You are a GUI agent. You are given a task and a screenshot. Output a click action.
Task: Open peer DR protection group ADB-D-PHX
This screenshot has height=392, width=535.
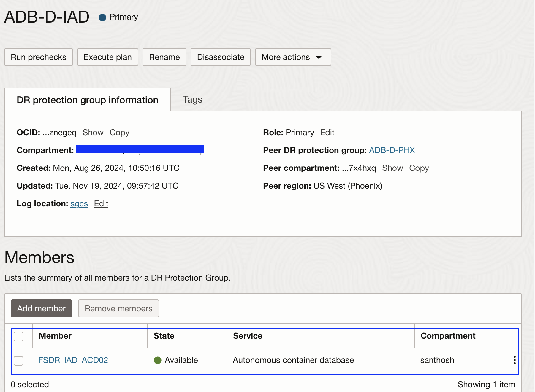pos(392,150)
